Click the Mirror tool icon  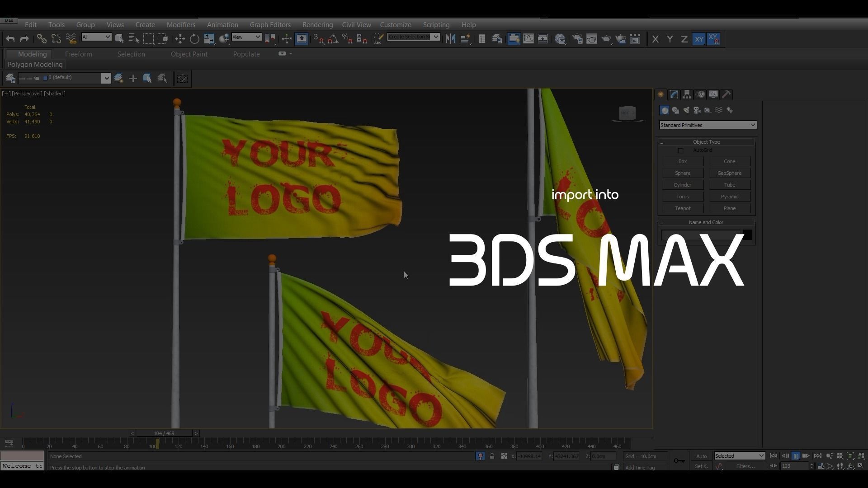click(x=450, y=39)
